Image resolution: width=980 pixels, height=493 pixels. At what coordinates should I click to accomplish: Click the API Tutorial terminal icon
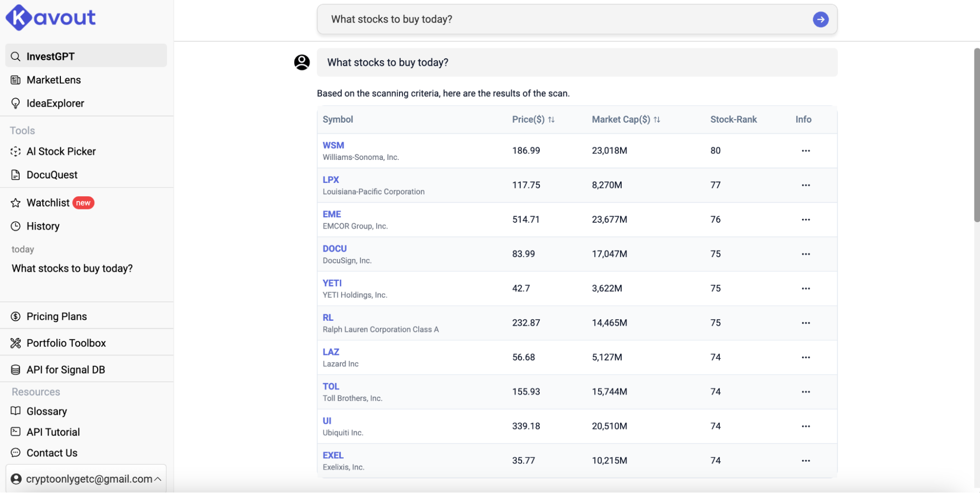click(16, 432)
